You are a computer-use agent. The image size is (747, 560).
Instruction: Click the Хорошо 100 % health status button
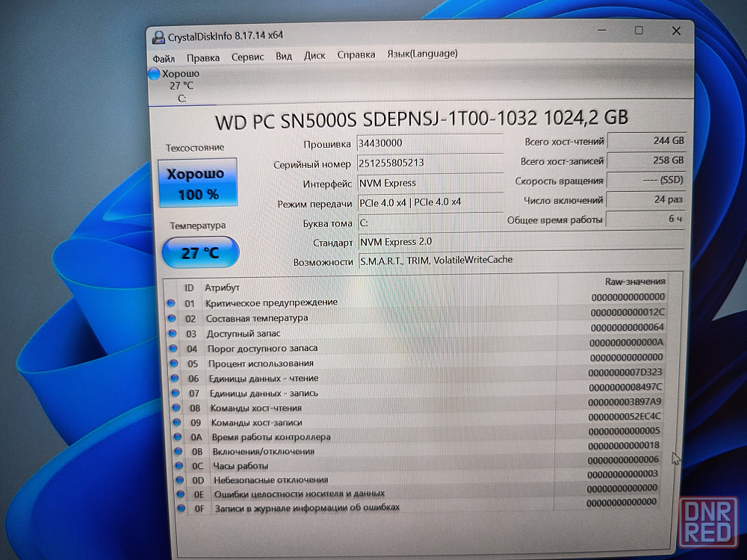[x=198, y=184]
